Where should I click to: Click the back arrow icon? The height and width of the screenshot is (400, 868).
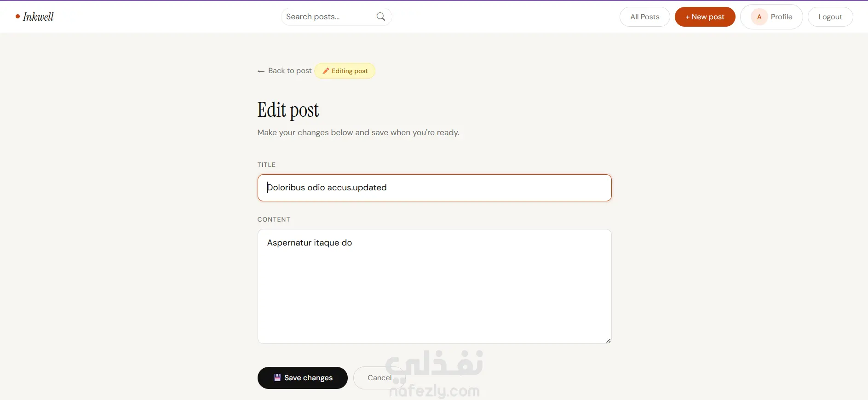261,71
